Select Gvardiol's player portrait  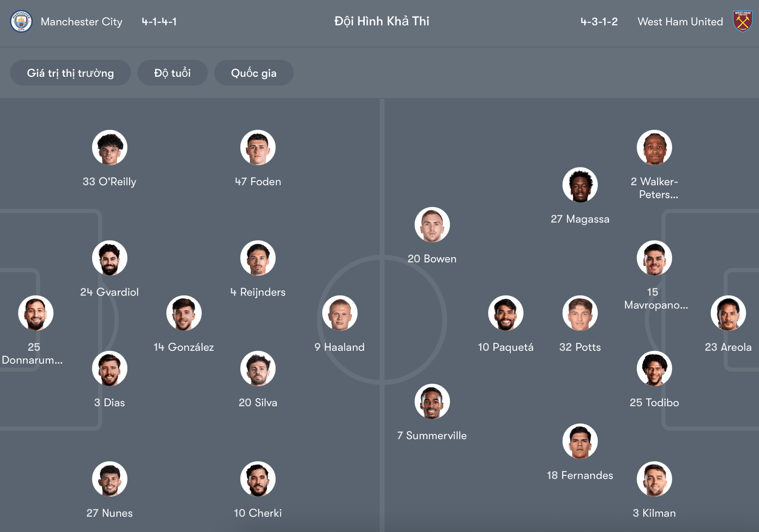click(x=110, y=258)
